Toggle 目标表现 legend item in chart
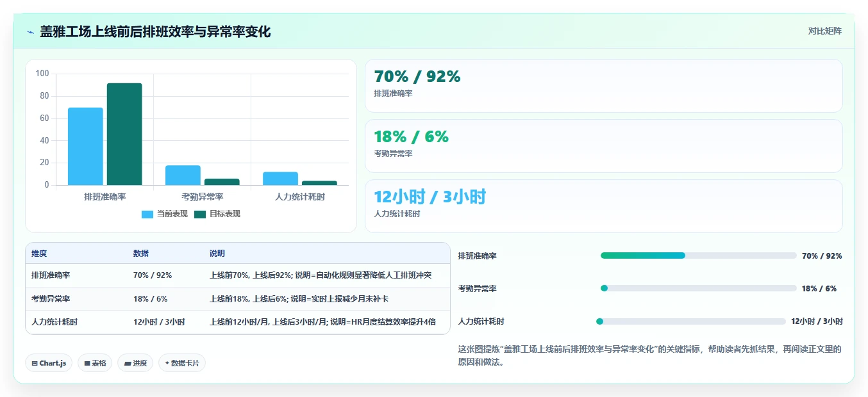 point(217,214)
